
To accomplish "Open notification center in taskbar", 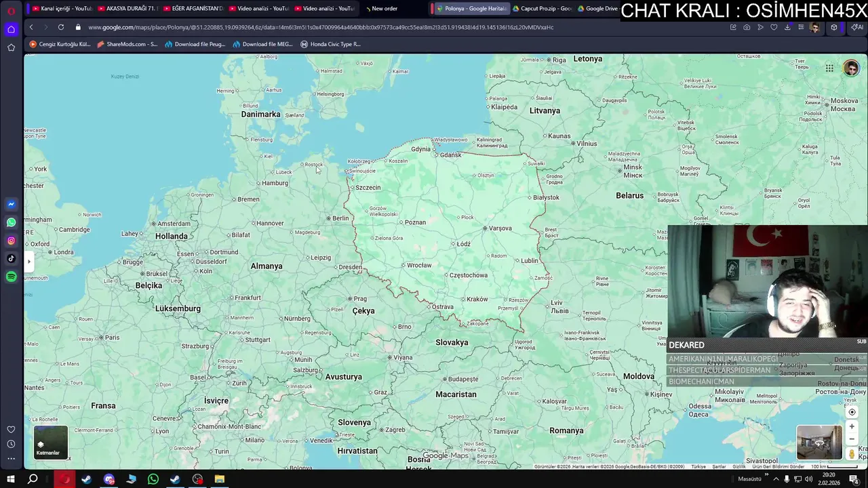I will (854, 479).
